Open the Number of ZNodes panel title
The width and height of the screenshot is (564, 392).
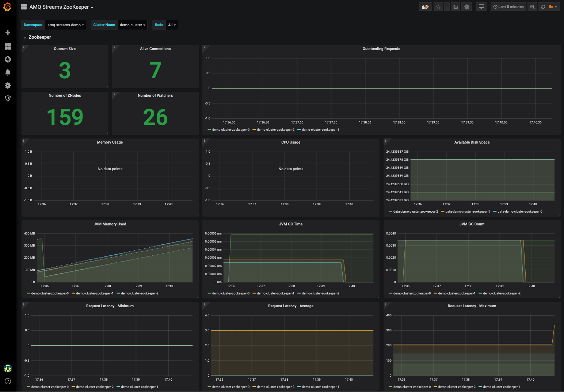[65, 95]
